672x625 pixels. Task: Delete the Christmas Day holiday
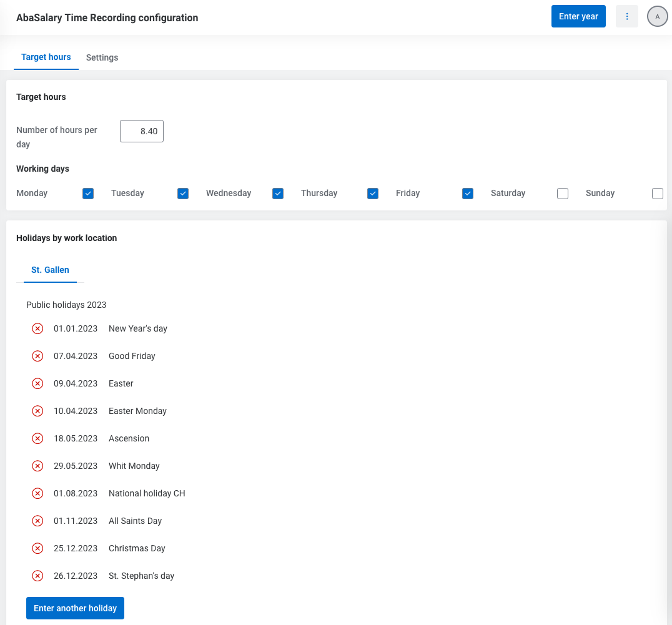37,548
